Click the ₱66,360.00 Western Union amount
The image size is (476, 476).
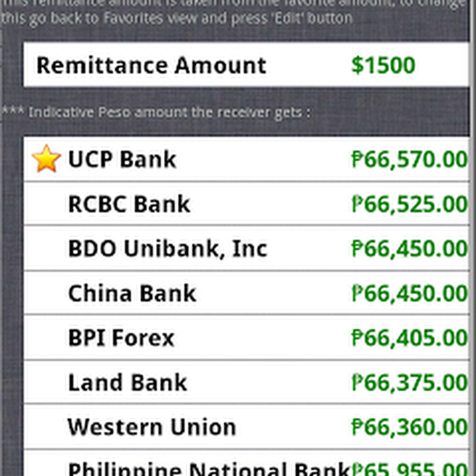[x=409, y=427]
